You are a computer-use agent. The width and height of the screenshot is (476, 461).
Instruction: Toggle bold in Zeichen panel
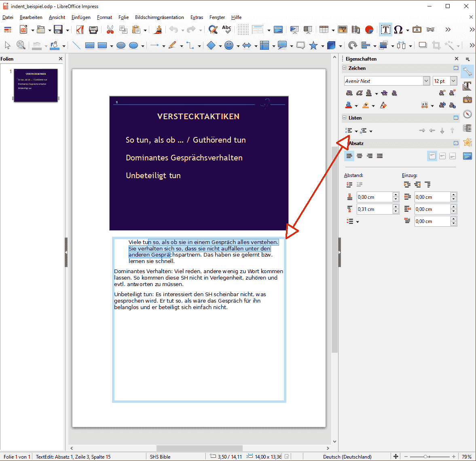tap(349, 93)
